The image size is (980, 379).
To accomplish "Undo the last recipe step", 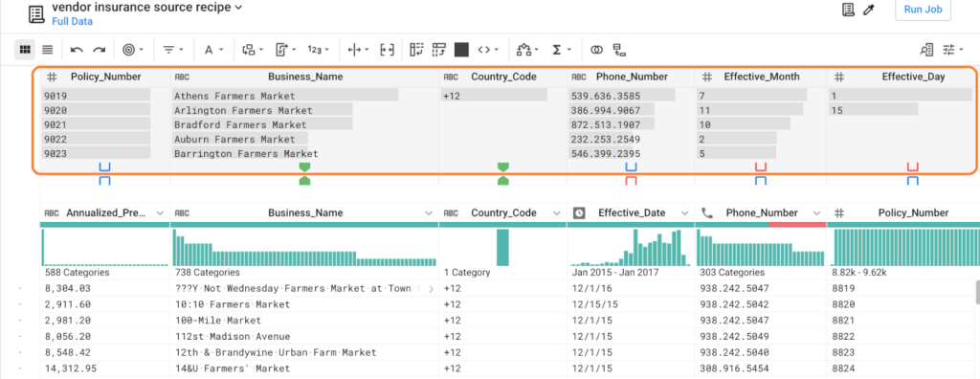I will pyautogui.click(x=77, y=50).
